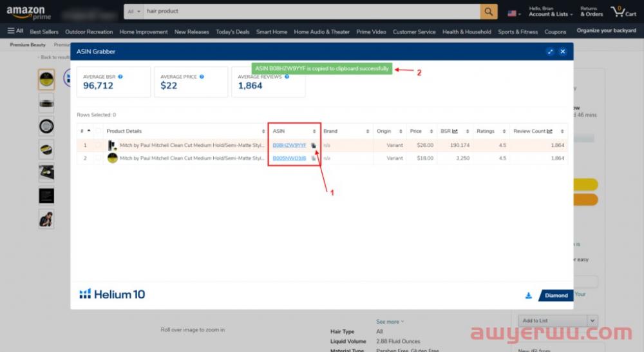Click Premium Beauty breadcrumb link
The width and height of the screenshot is (644, 352).
click(x=28, y=44)
